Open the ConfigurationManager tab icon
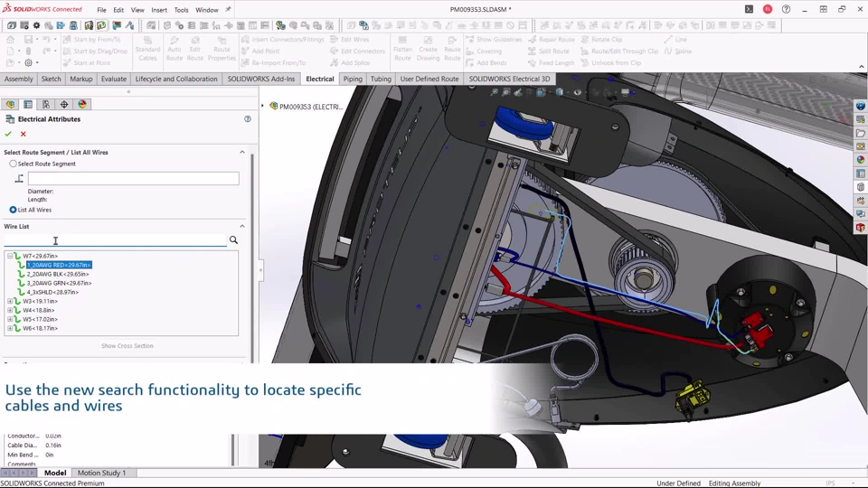The height and width of the screenshot is (488, 868). [46, 104]
